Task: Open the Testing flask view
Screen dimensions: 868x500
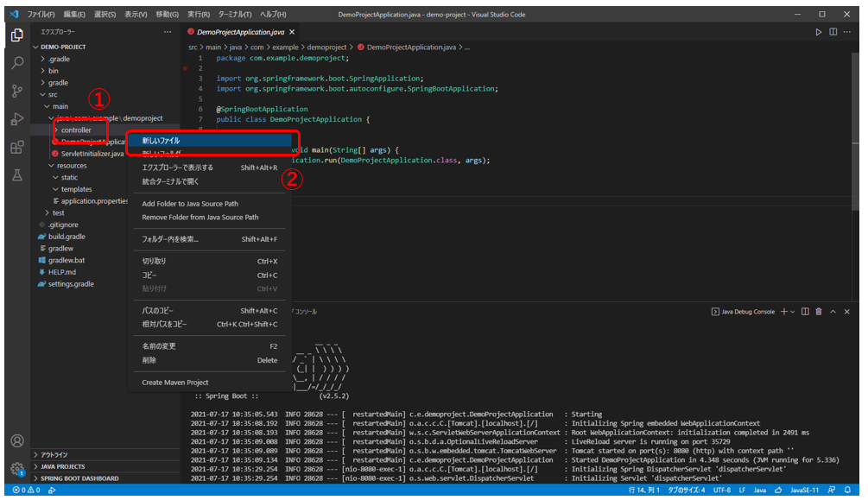Action: point(17,175)
